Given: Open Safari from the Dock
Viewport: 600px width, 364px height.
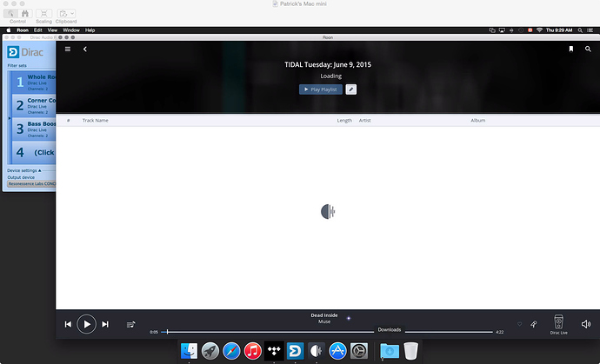Looking at the screenshot, I should tap(231, 351).
